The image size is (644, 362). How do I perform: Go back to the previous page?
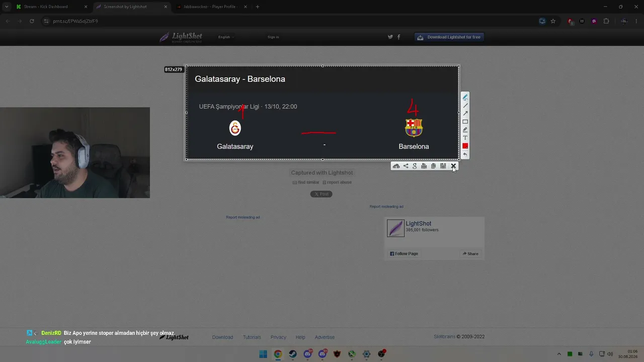8,21
